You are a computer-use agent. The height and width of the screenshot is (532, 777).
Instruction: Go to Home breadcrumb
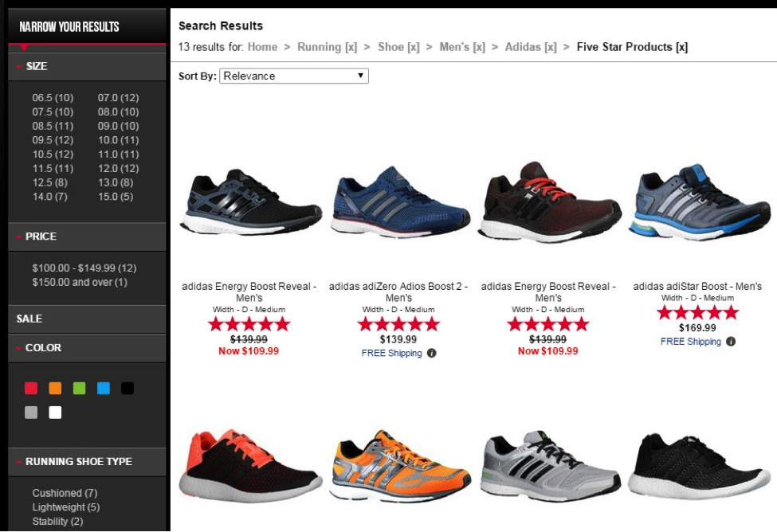coord(263,47)
